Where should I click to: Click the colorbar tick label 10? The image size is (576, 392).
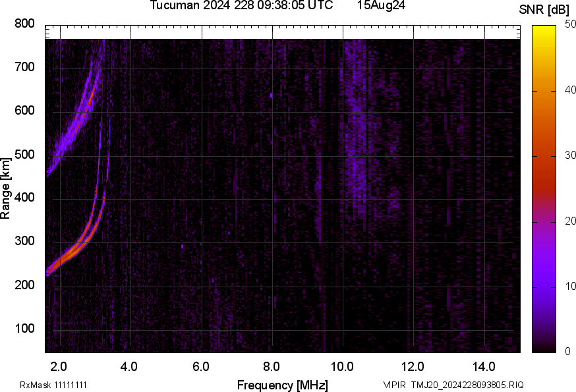[x=571, y=286]
